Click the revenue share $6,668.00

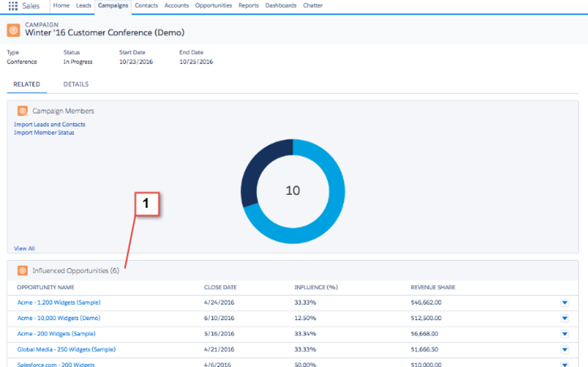click(424, 334)
